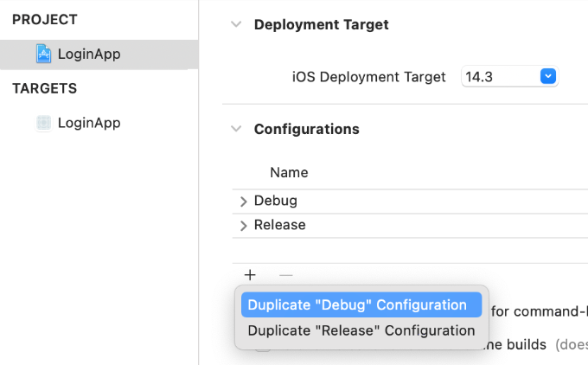Choose Duplicate "Debug" Configuration menu item
588x365 pixels.
pyautogui.click(x=357, y=304)
